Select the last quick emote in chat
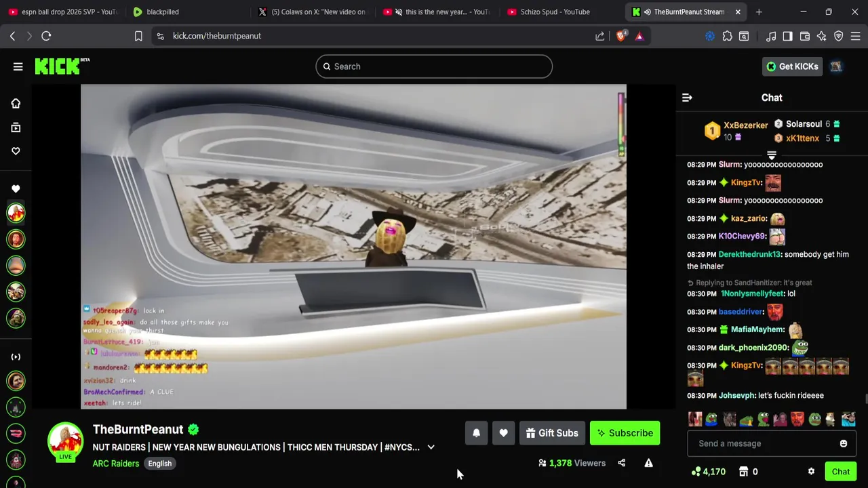Screen dimensions: 868x488 (x=848, y=420)
